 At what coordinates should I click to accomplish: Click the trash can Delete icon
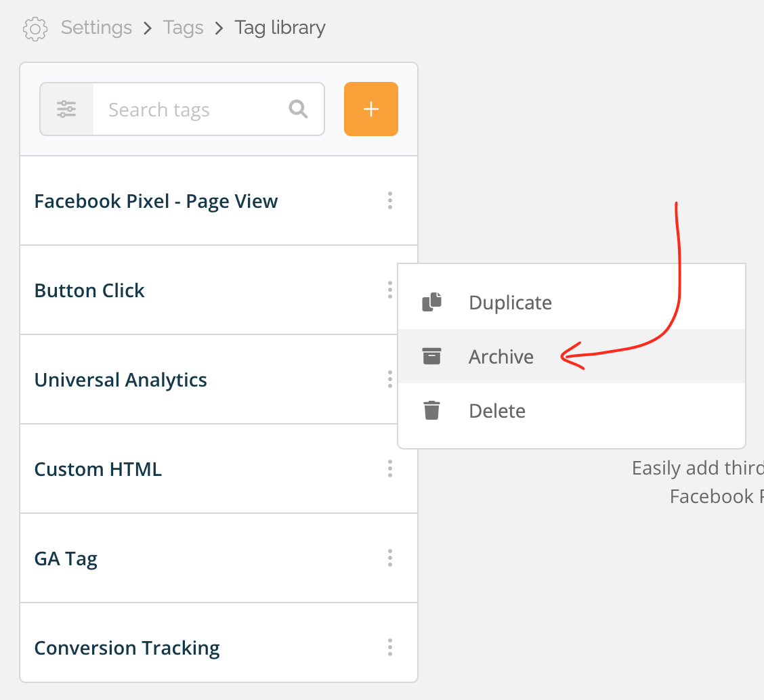[431, 410]
